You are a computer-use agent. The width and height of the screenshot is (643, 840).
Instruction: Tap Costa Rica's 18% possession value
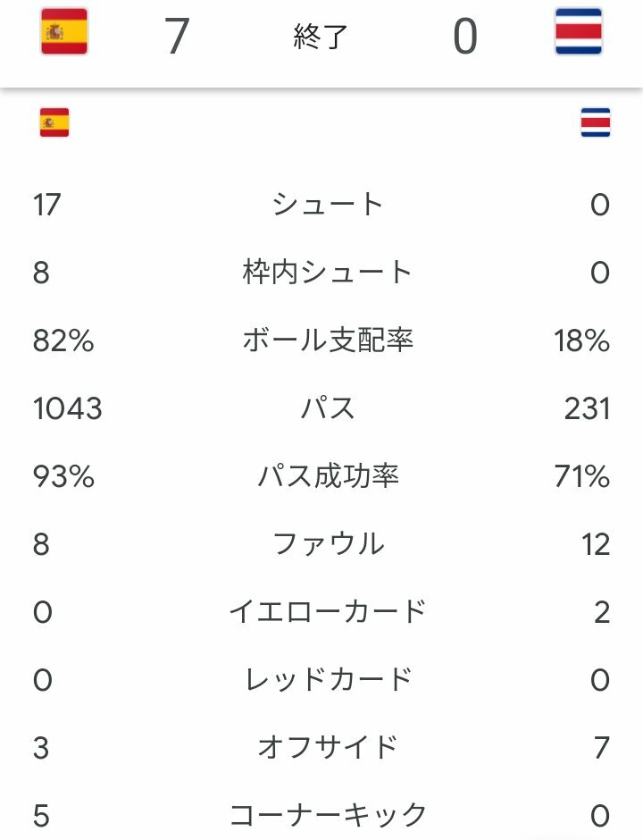tap(582, 340)
